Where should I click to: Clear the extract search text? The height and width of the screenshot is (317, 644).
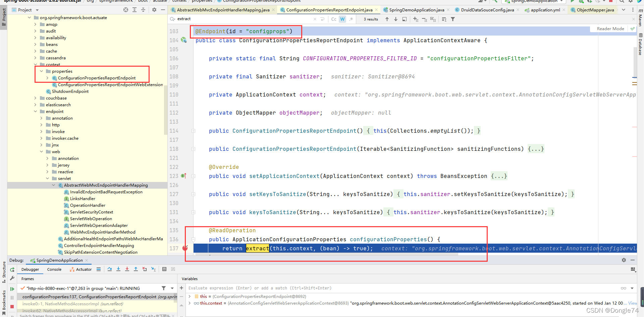[315, 19]
